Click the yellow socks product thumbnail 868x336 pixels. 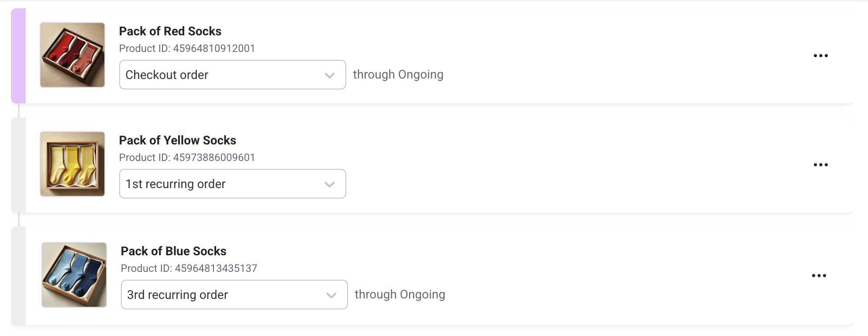(72, 164)
